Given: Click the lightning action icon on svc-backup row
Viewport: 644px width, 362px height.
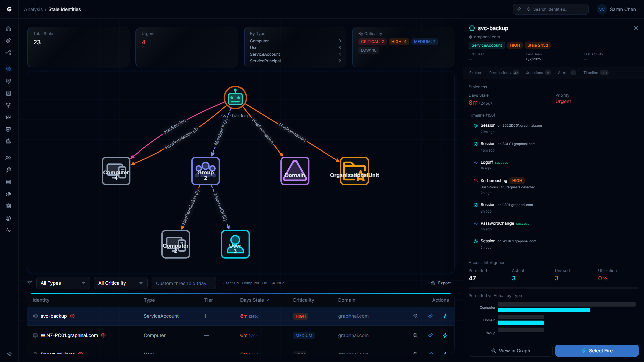Looking at the screenshot, I should pos(445,316).
